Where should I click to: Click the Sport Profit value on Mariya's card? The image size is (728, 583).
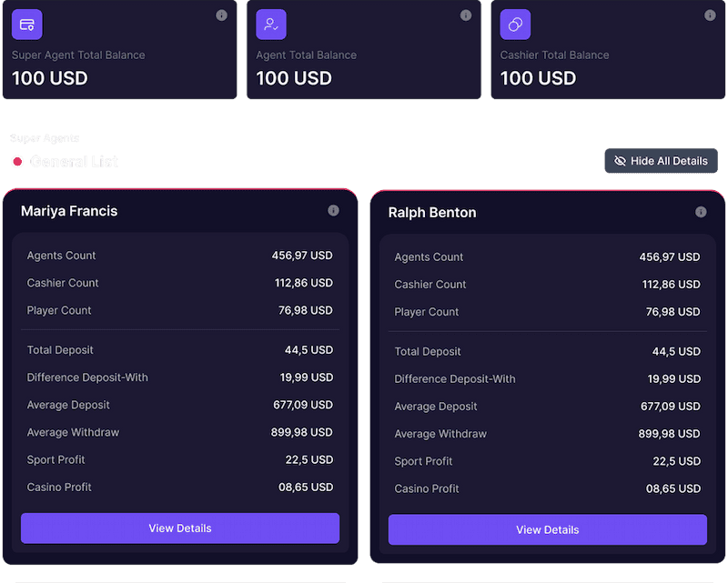[x=308, y=459]
